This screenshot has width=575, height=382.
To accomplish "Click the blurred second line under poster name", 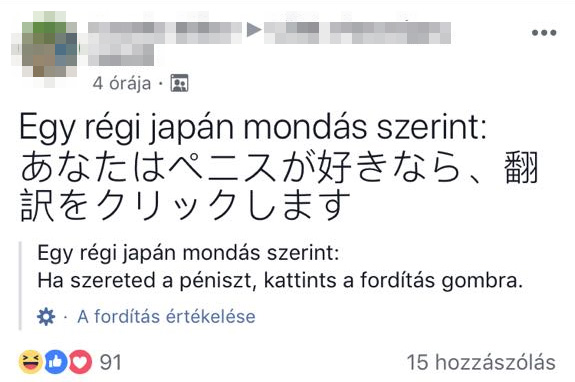I will pos(121,55).
